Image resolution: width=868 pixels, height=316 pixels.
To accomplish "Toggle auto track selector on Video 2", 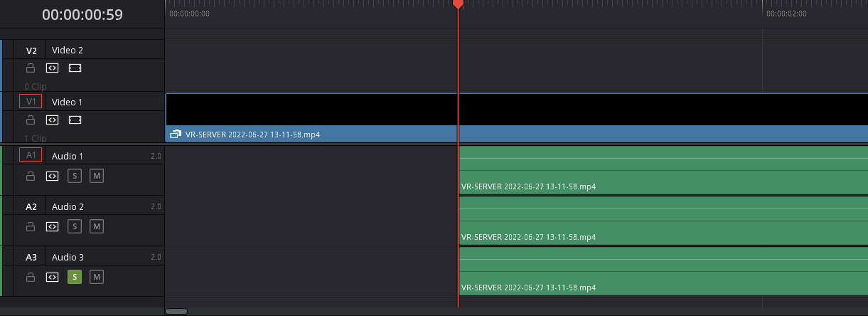I will [52, 68].
